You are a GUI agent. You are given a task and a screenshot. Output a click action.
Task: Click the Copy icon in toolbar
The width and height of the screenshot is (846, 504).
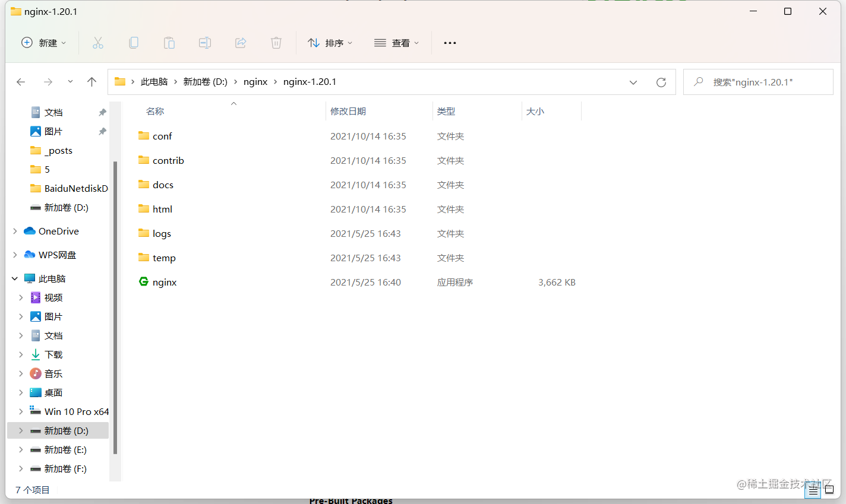click(x=134, y=43)
